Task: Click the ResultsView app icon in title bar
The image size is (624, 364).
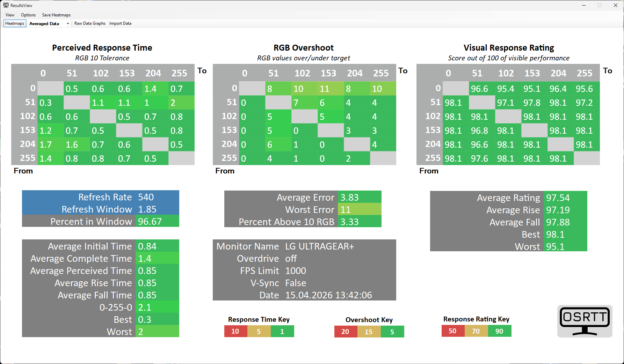Action: 6,5
